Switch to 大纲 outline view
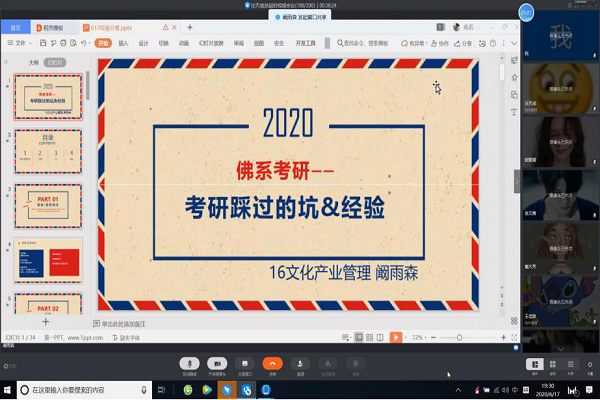Screen dimensions: 600x400 tap(33, 61)
